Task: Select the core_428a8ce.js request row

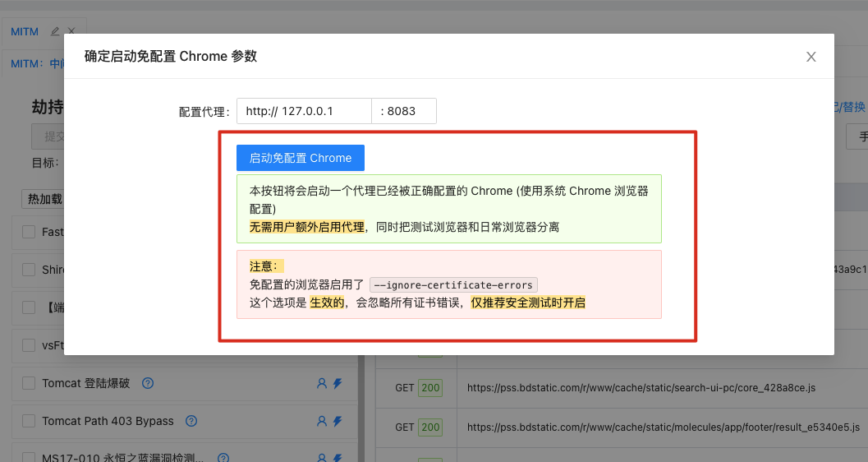Action: pos(622,388)
